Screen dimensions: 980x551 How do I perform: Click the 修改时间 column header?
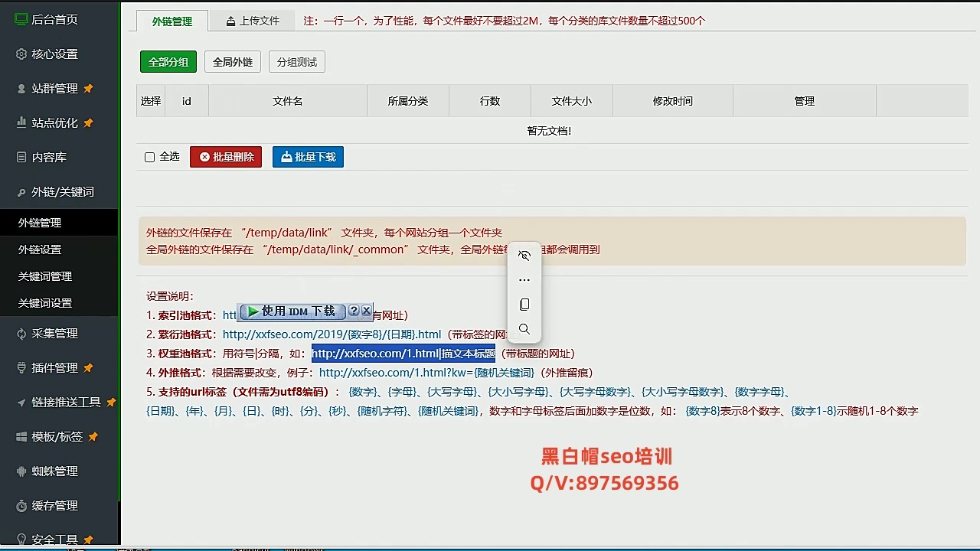673,101
